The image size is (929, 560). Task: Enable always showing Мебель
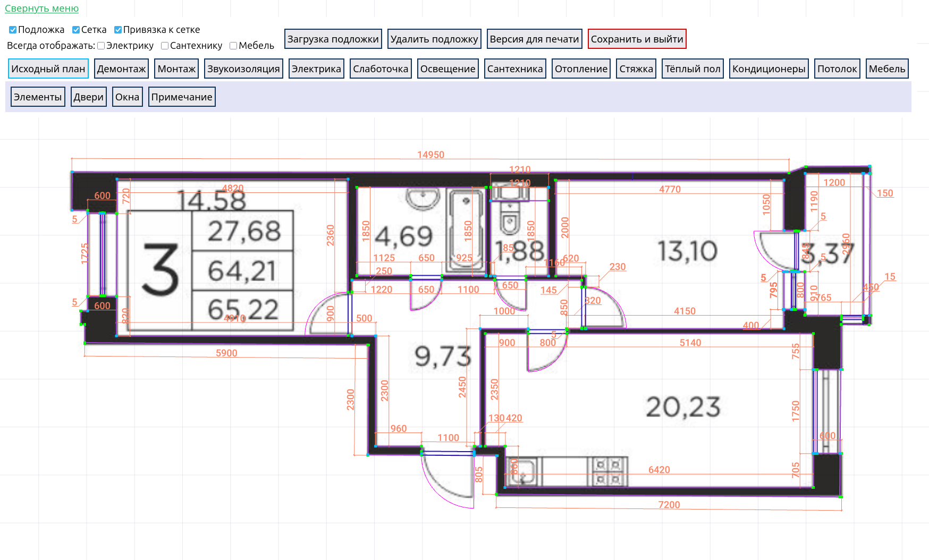(x=233, y=46)
